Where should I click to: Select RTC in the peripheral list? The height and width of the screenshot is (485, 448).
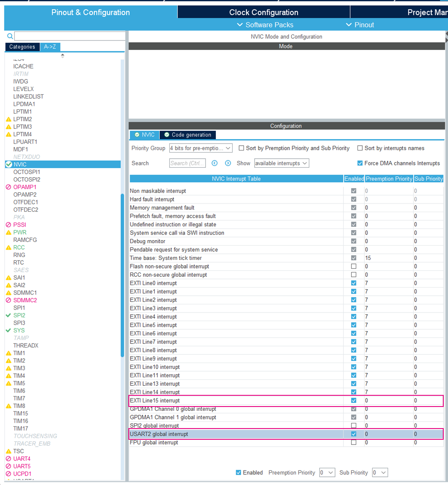19,262
